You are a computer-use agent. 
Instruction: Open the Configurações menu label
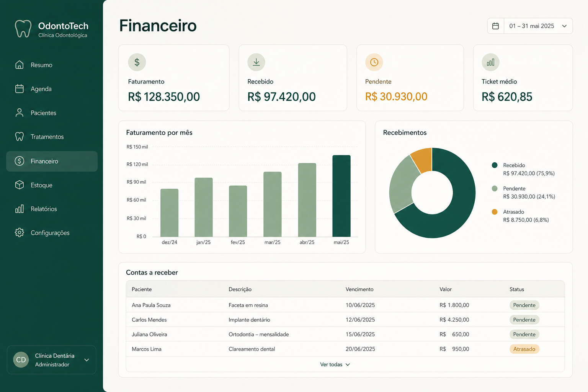tap(50, 233)
